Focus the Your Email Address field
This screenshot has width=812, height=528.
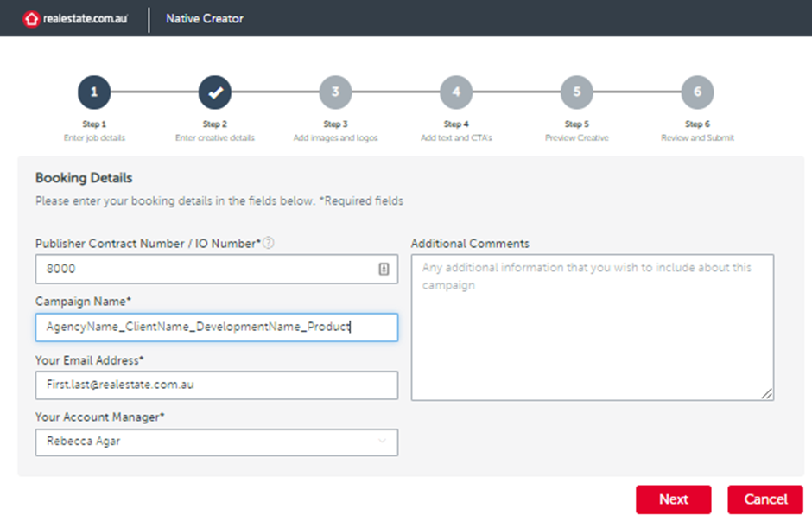click(x=216, y=385)
